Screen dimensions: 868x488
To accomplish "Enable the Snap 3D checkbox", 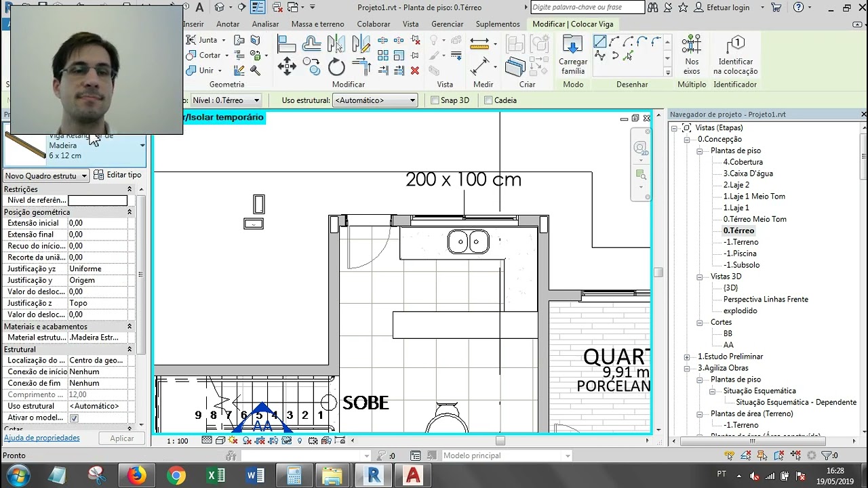I will point(435,100).
